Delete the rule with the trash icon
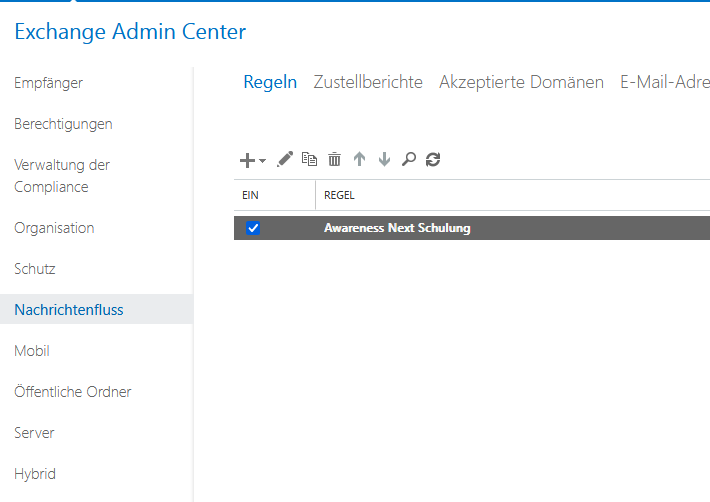The height and width of the screenshot is (502, 710). pos(335,159)
